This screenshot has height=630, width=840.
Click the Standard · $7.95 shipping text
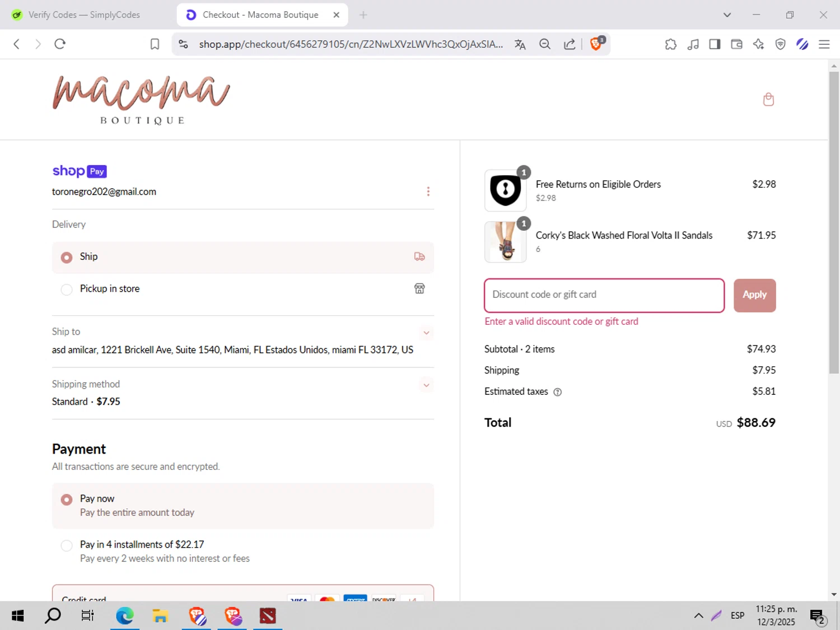(86, 402)
